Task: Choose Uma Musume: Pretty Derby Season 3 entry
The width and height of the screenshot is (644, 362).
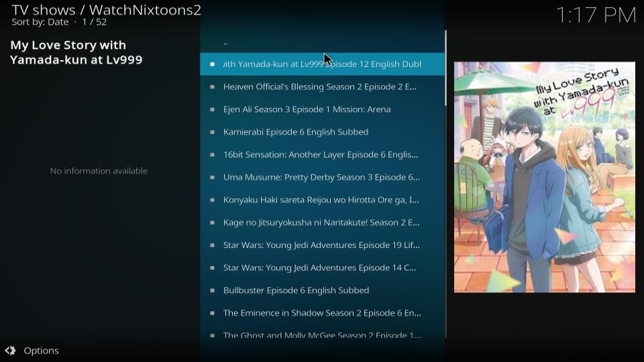Action: tap(322, 177)
